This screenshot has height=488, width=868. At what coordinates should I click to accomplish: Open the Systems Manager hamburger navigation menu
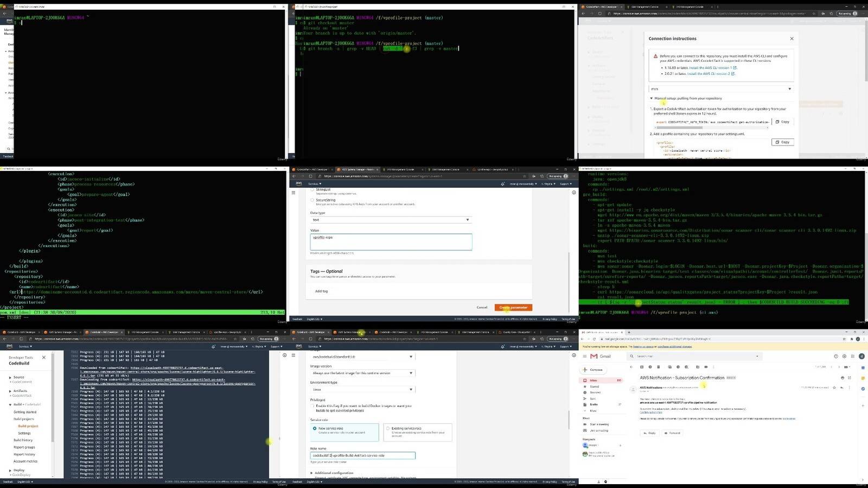(x=293, y=192)
